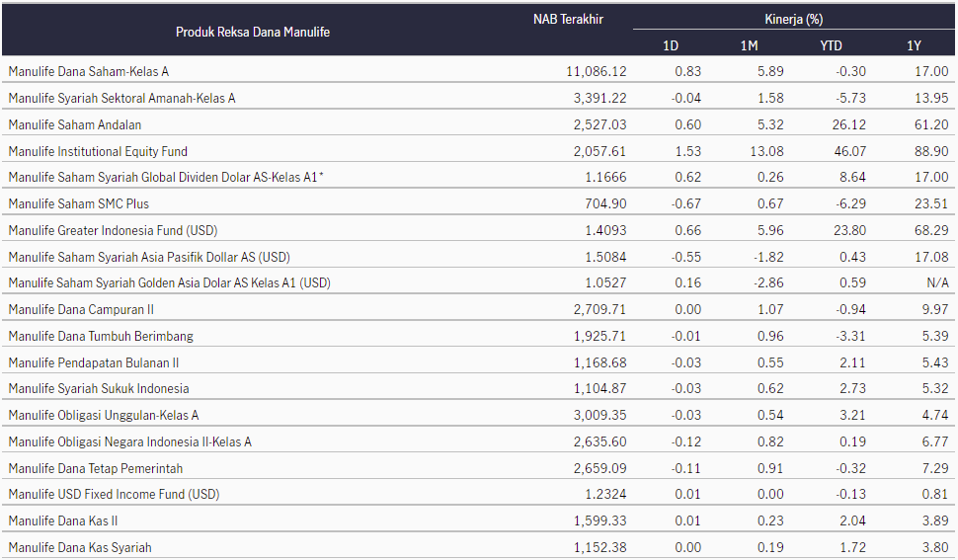Click the YTD value 26.12
Image resolution: width=958 pixels, height=560 pixels.
pos(849,125)
